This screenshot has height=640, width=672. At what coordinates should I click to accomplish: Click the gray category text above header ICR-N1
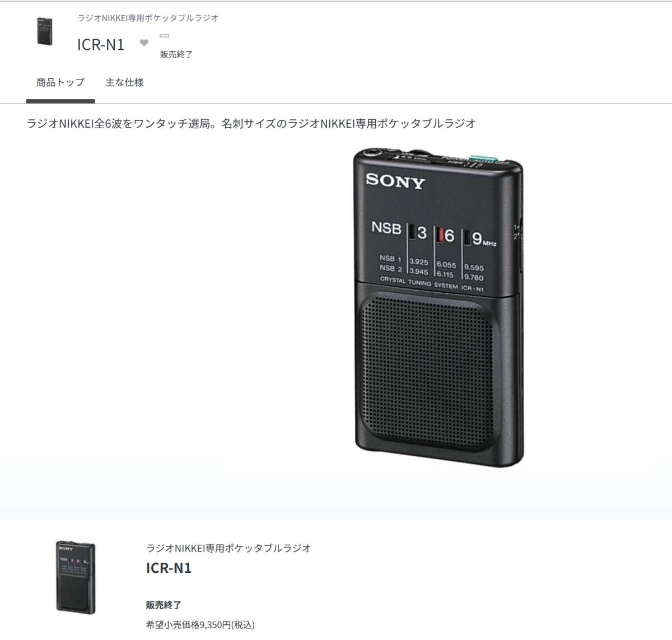click(148, 18)
